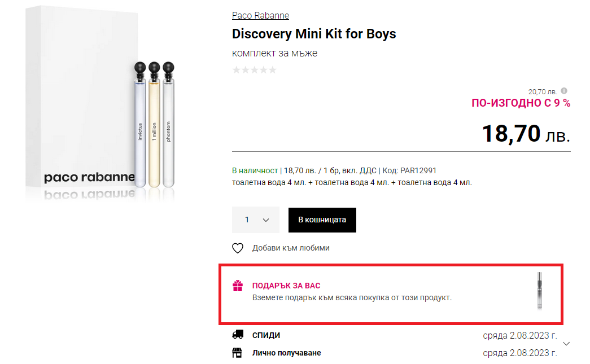Click the 'Лично получаване' pickup option
Image resolution: width=590 pixels, height=364 pixels.
click(286, 353)
